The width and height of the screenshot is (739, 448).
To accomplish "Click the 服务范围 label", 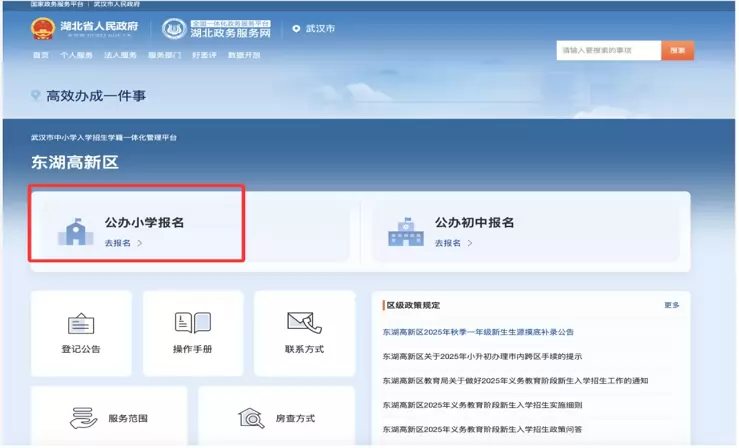I will pos(128,418).
